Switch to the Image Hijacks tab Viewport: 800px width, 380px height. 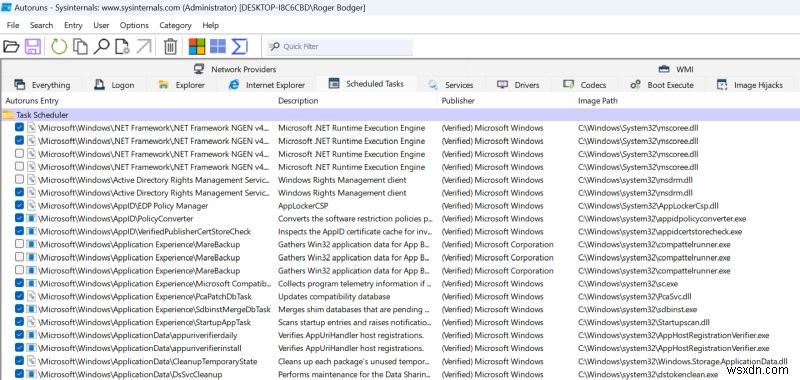(749, 85)
